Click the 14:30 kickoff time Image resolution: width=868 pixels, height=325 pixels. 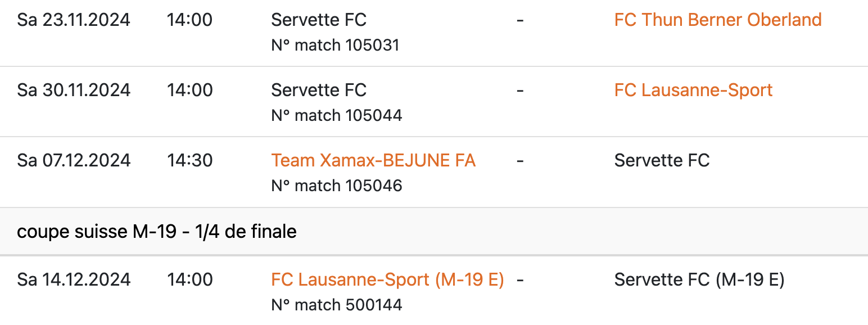click(x=189, y=161)
